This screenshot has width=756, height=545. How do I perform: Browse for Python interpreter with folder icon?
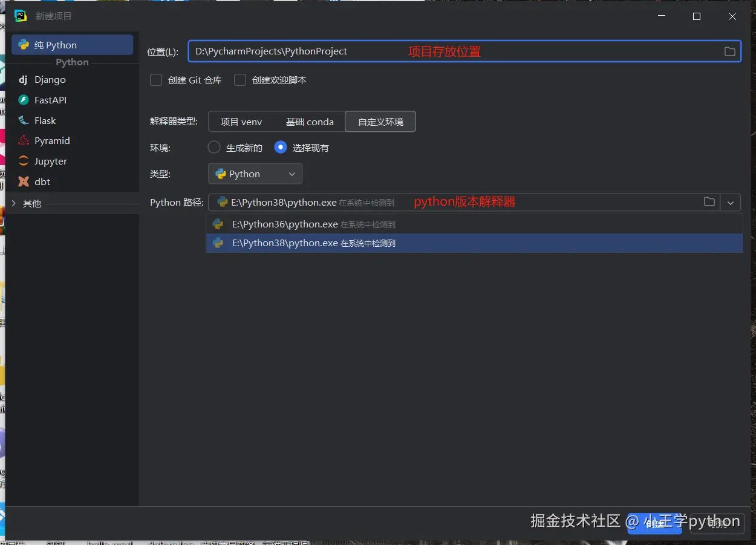709,202
